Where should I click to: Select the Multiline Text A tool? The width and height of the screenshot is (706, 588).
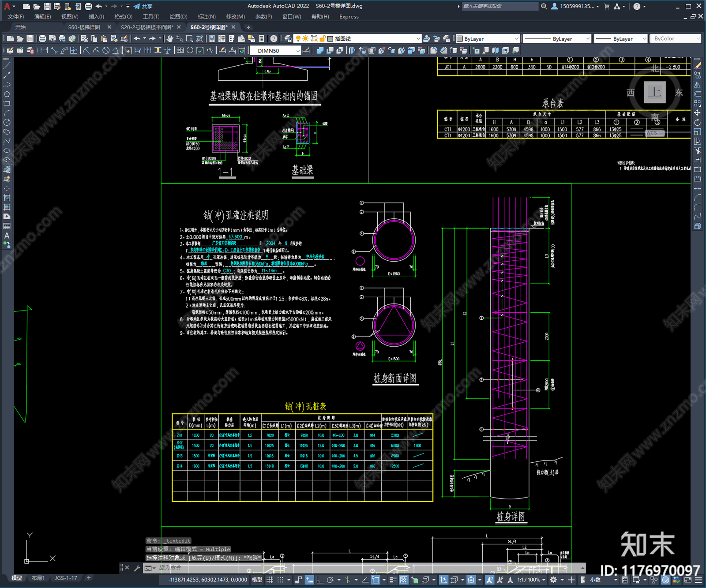[7, 236]
